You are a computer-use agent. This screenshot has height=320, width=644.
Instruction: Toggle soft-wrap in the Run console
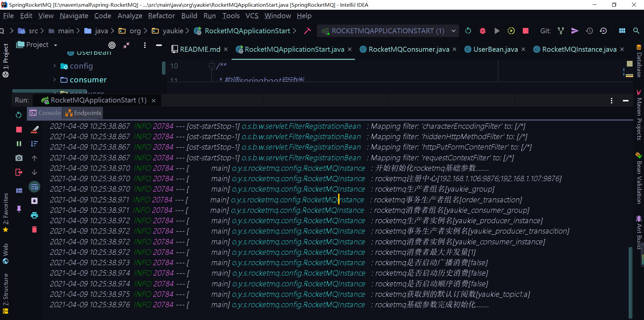coord(34,187)
